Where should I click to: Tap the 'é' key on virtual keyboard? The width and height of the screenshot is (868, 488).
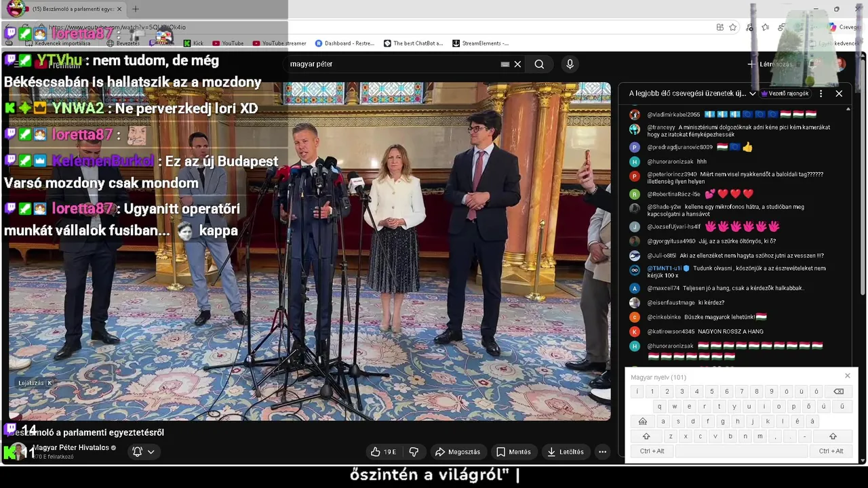[797, 422]
